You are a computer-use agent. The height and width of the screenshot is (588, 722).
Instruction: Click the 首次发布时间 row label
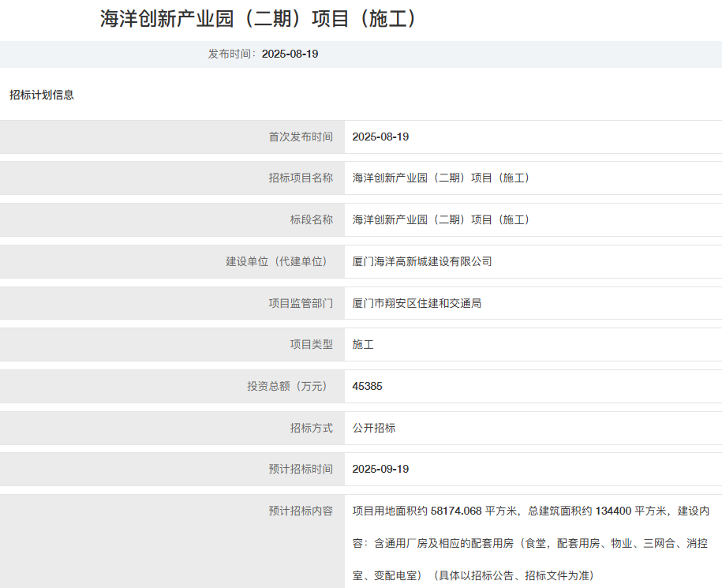[x=301, y=137]
